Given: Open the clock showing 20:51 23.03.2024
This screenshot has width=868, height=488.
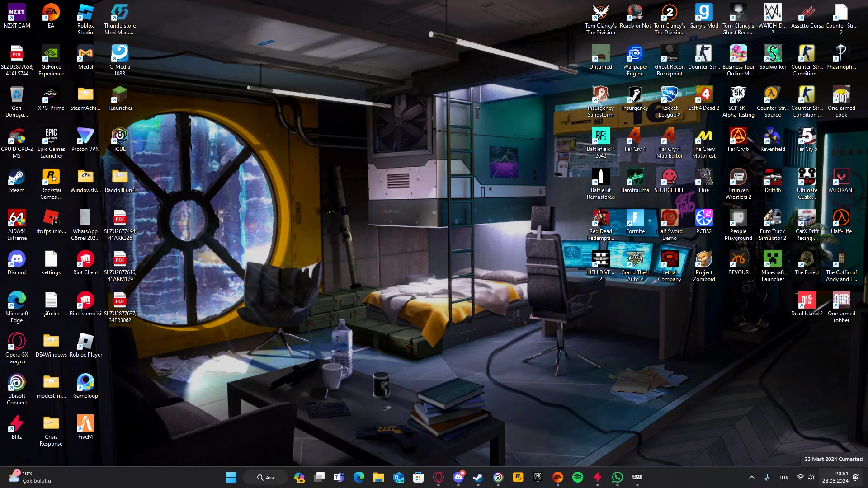Looking at the screenshot, I should (x=835, y=477).
